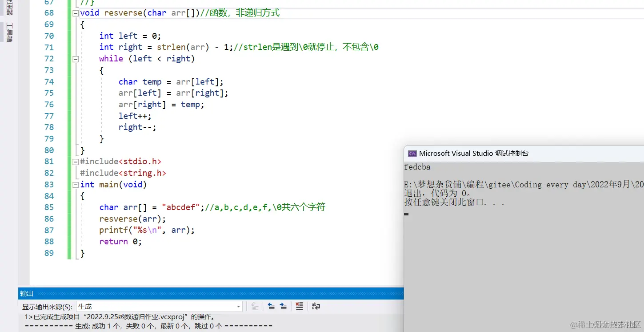Open the side tab above 工具箱
Viewport: 644px width, 332px height.
point(9,8)
